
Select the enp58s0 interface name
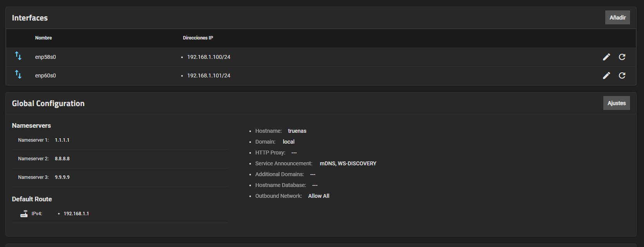tap(45, 57)
